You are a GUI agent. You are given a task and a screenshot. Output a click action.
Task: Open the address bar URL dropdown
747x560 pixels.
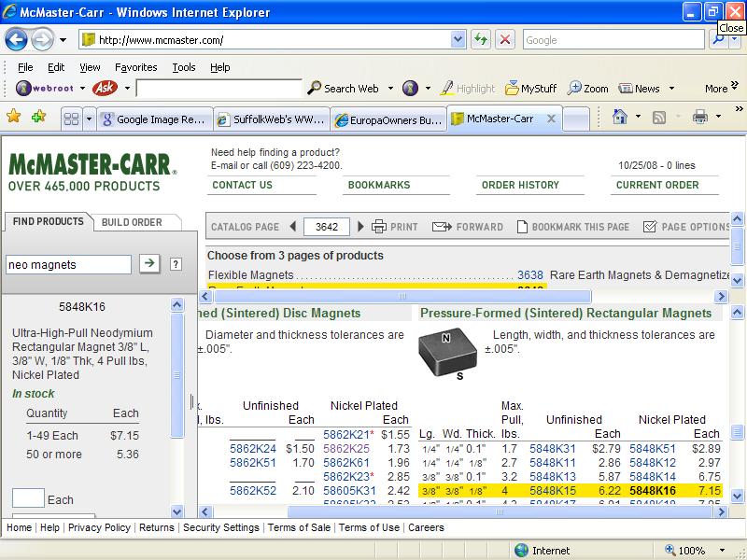[x=458, y=40]
